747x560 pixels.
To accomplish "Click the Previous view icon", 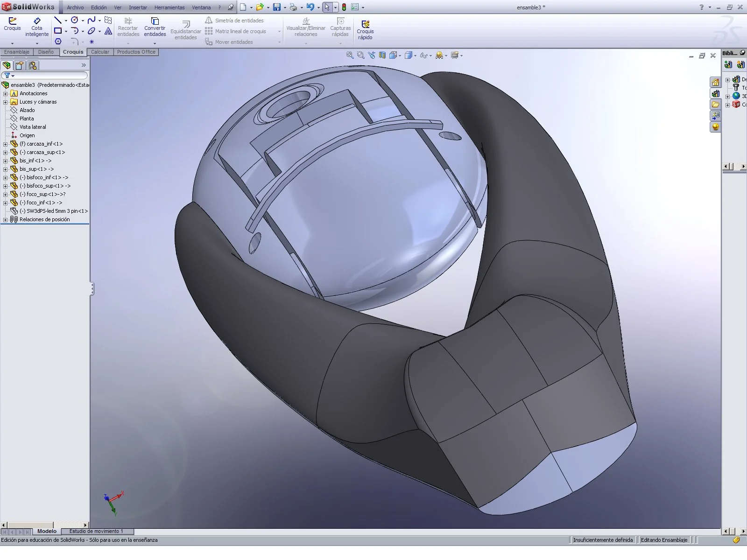I will click(x=372, y=55).
